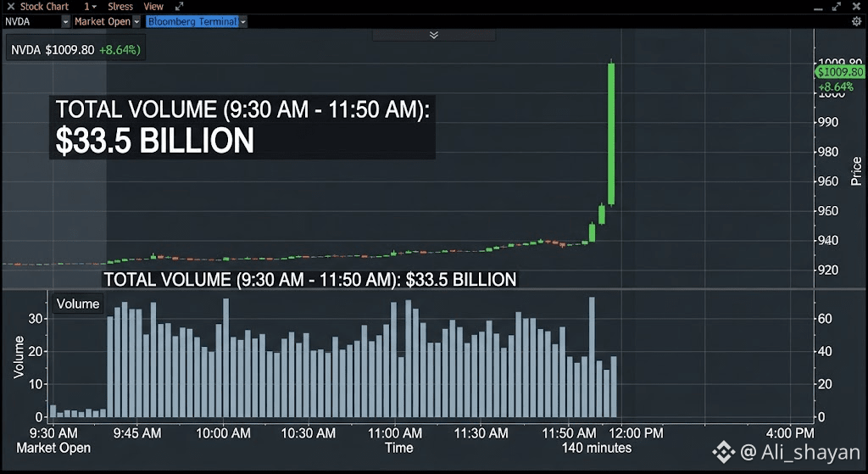Expand the NVDA ticker dropdown arrow
Image resolution: width=868 pixels, height=474 pixels.
(66, 21)
